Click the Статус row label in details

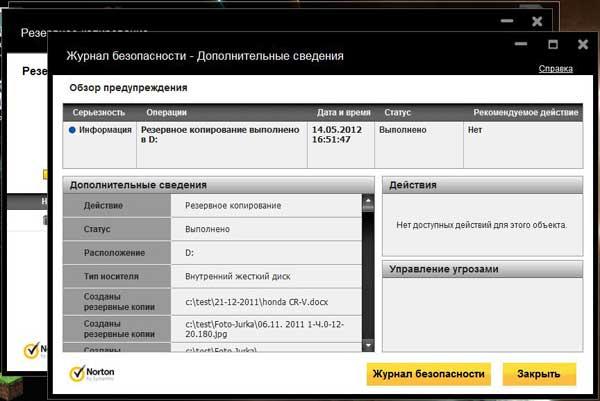coord(117,229)
